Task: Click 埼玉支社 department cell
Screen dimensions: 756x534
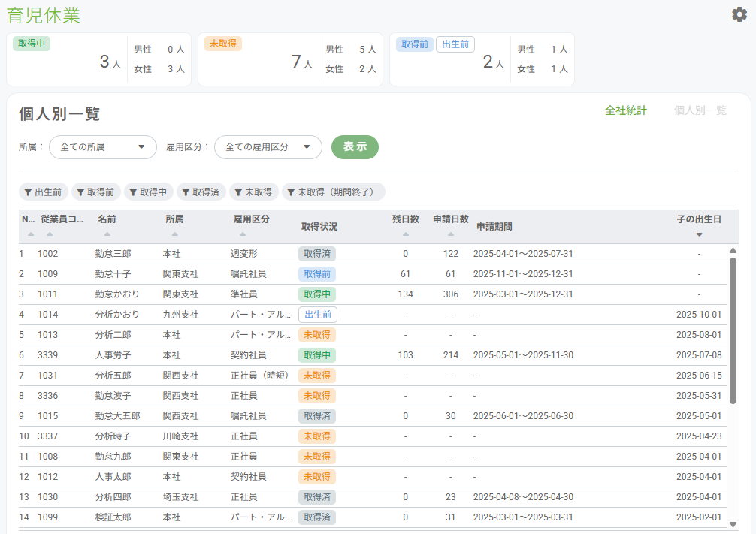Action: pos(181,496)
